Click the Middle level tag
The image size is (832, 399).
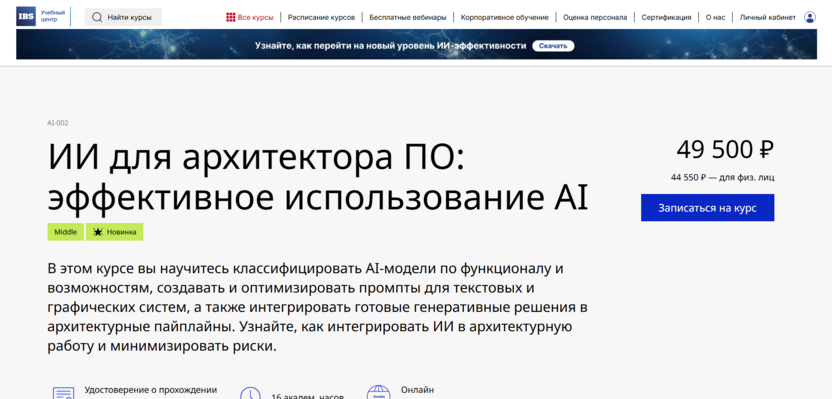point(66,232)
